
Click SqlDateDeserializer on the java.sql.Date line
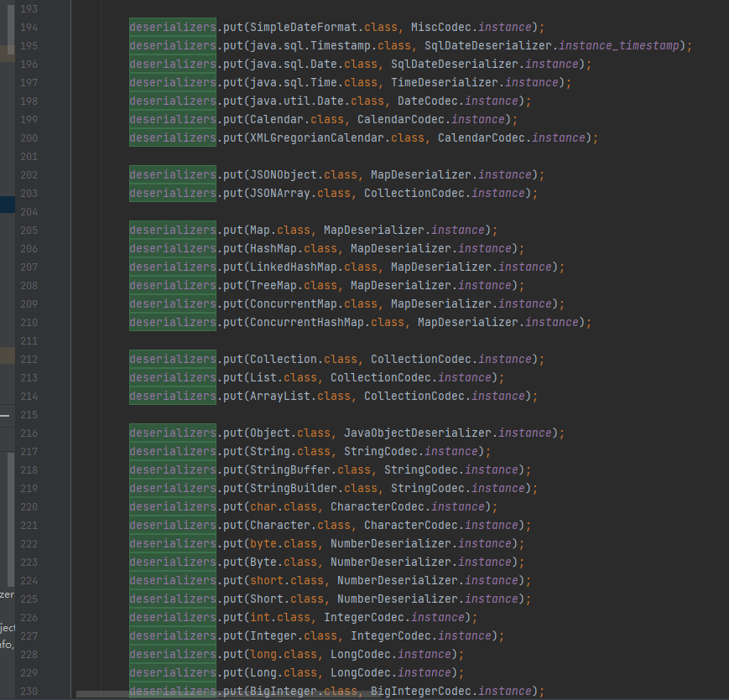454,64
